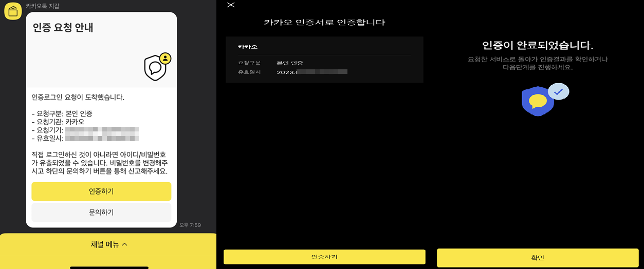Click the line 요청구분: 본인 인증 in chat
The width and height of the screenshot is (644, 269).
(x=62, y=113)
